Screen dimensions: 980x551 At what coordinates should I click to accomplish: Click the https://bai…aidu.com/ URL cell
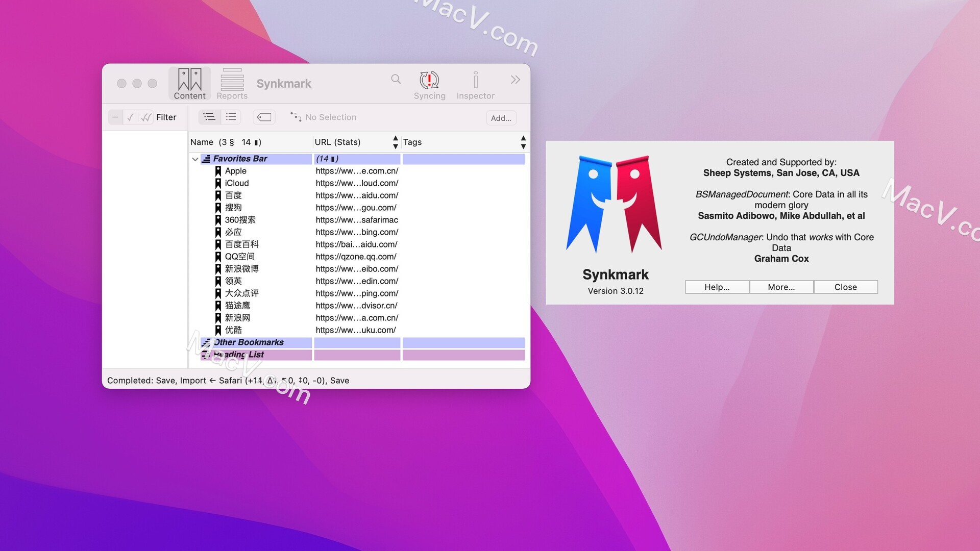click(356, 244)
